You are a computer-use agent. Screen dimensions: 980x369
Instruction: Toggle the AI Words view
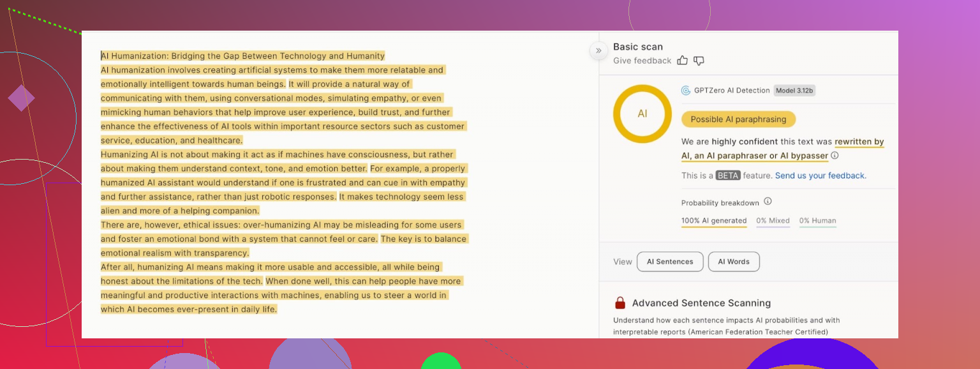click(734, 262)
